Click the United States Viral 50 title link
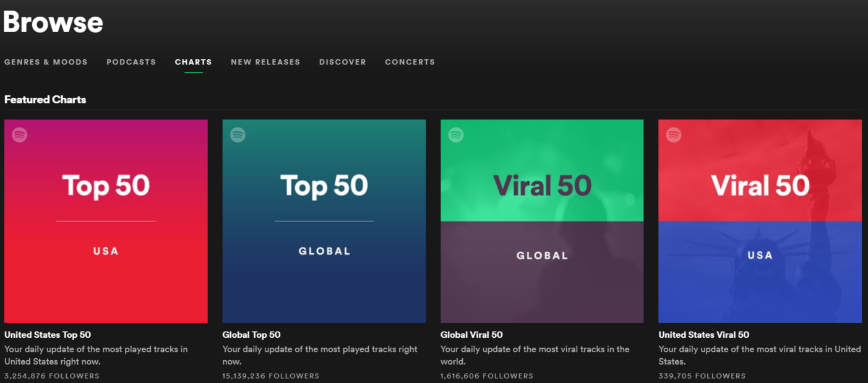This screenshot has height=383, width=868. pyautogui.click(x=704, y=335)
